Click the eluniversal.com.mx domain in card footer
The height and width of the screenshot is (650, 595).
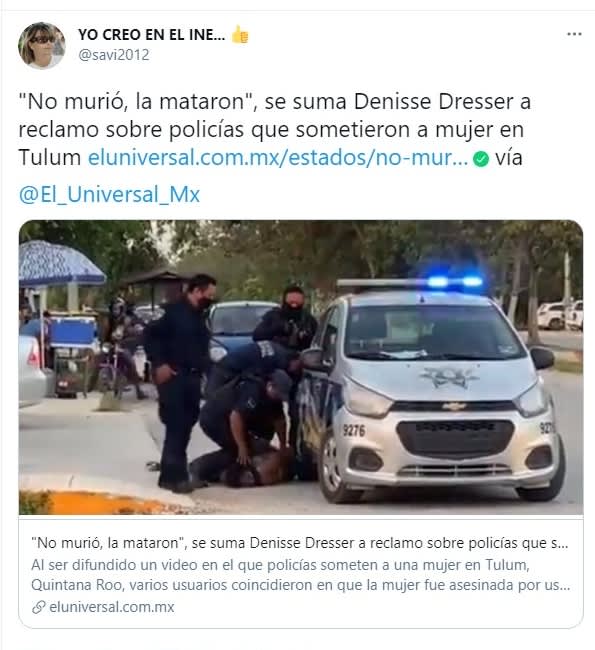[x=112, y=607]
